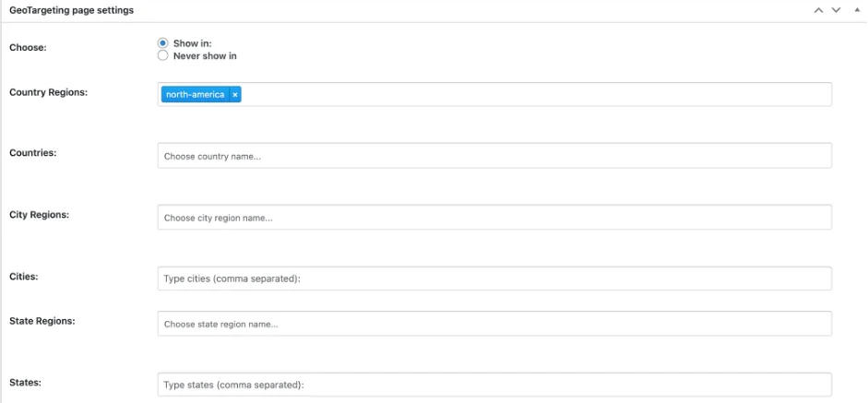Remove the north-america tag with its x
This screenshot has width=868, height=403.
point(234,95)
